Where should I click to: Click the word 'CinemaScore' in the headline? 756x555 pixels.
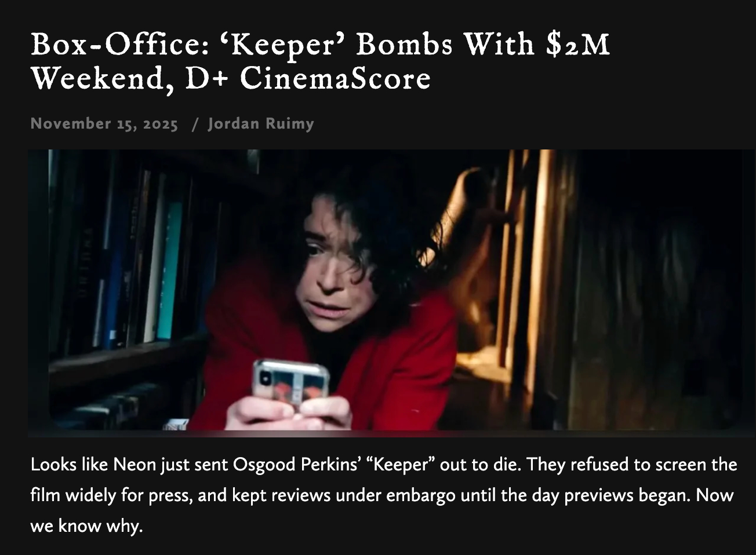pos(335,78)
